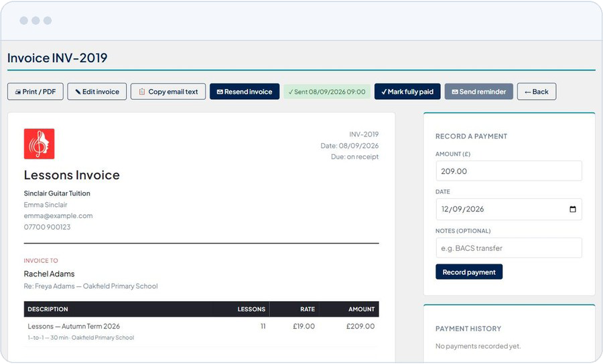Screen dimensions: 603x364
Task: Submit with Record payment button
Action: coord(469,272)
